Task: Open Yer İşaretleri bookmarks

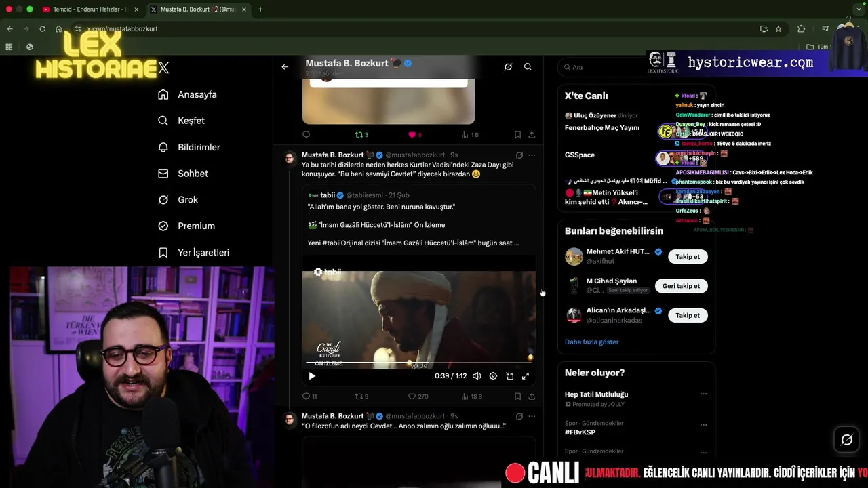Action: coord(193,252)
